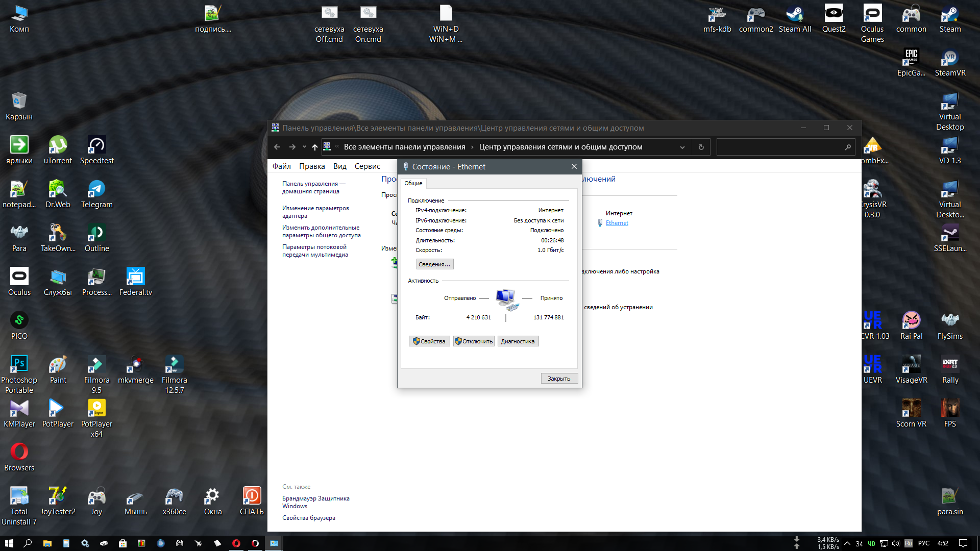Click the Сведения... button
This screenshot has height=551, width=980.
click(x=434, y=264)
